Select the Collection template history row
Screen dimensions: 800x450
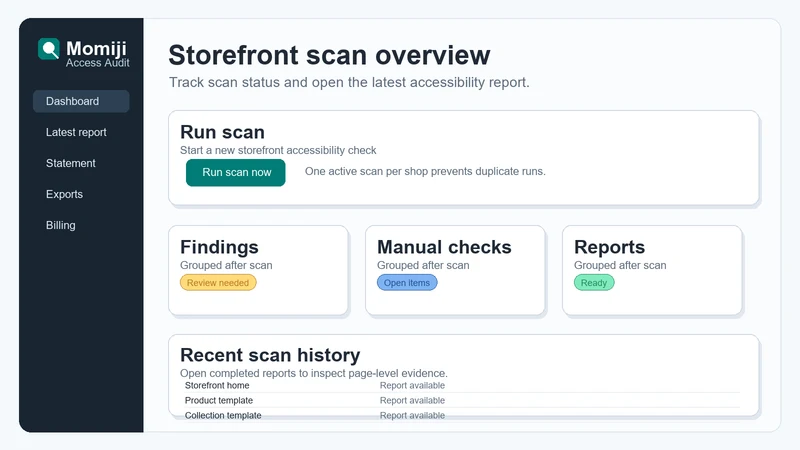point(462,415)
